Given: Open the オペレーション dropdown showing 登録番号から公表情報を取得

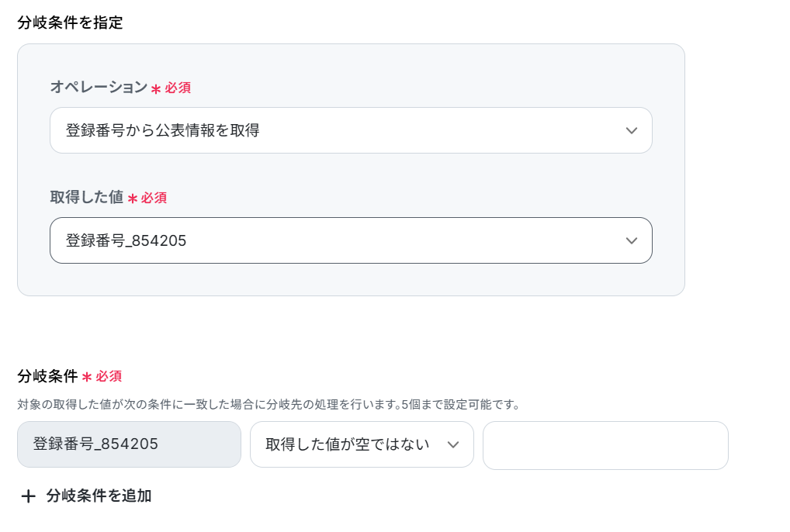Looking at the screenshot, I should pyautogui.click(x=352, y=130).
